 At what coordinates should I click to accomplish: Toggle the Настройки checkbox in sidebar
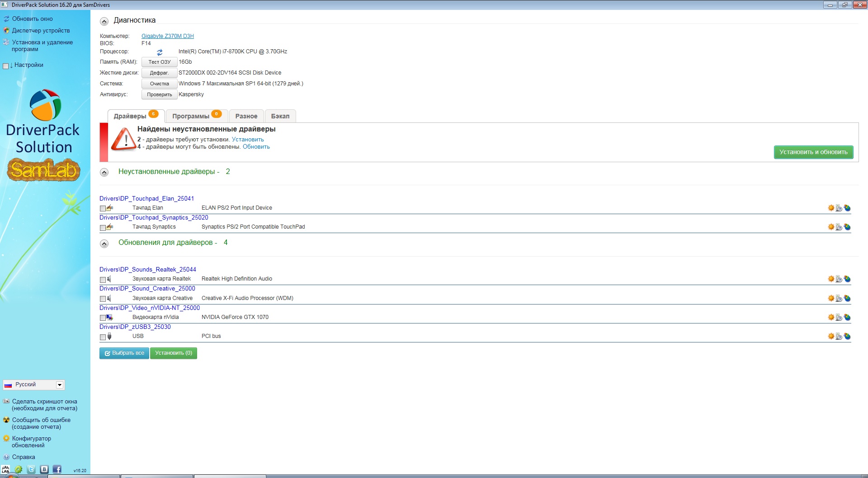(x=5, y=66)
